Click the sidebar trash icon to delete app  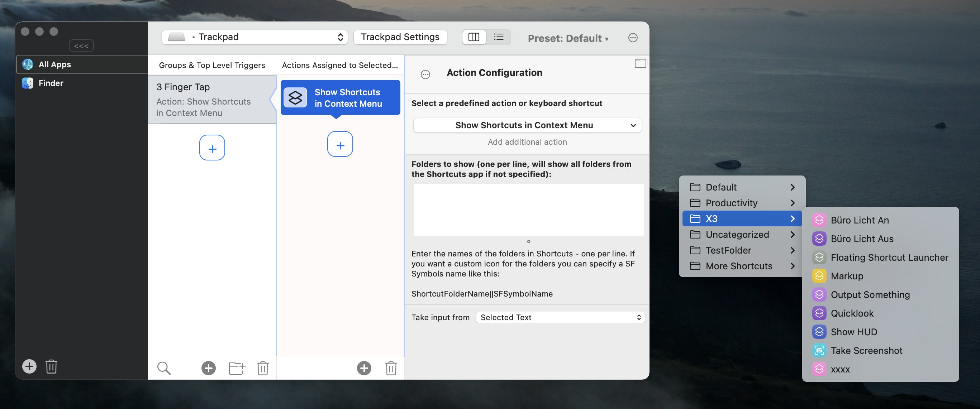pos(51,366)
